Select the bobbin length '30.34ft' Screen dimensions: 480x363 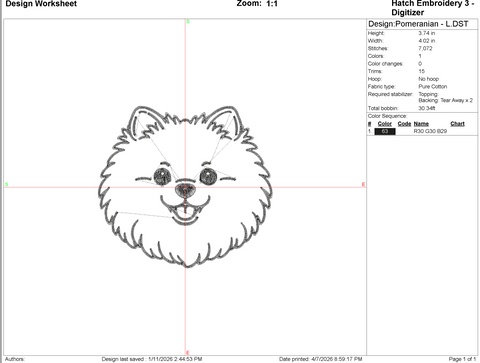point(427,108)
